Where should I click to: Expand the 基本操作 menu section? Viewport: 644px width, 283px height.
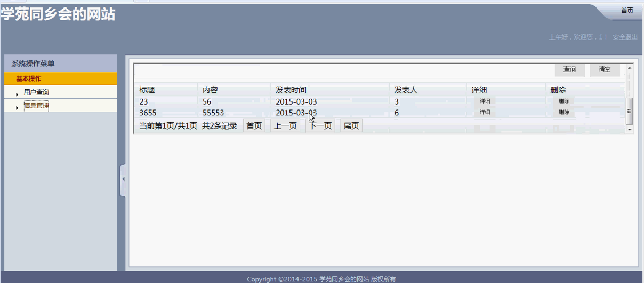(x=60, y=78)
